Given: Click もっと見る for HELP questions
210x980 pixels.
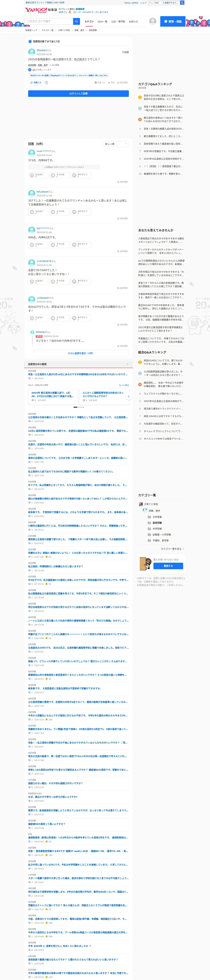Looking at the screenshot, I should click(124, 385).
